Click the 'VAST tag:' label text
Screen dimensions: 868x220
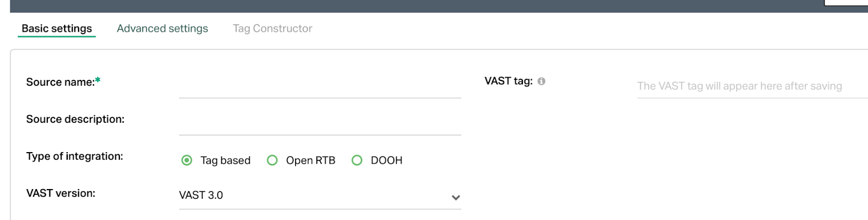508,81
